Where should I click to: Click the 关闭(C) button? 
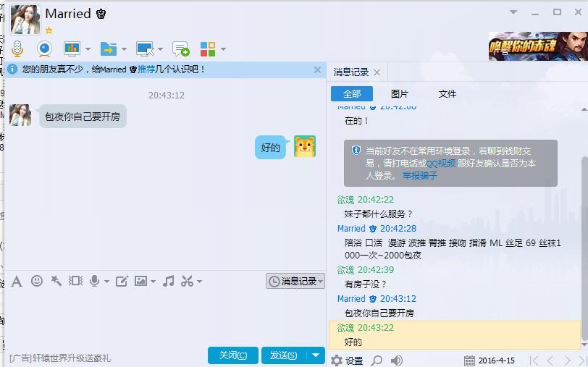tap(233, 355)
